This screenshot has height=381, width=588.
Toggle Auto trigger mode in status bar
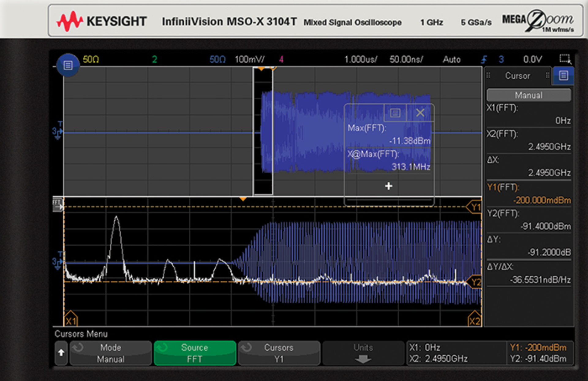point(451,59)
